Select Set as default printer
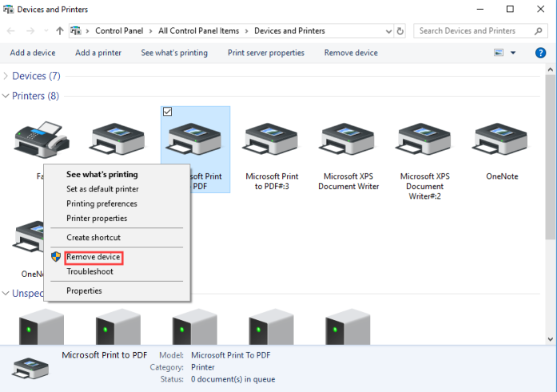Viewport: 557px width, 392px height. pos(102,189)
